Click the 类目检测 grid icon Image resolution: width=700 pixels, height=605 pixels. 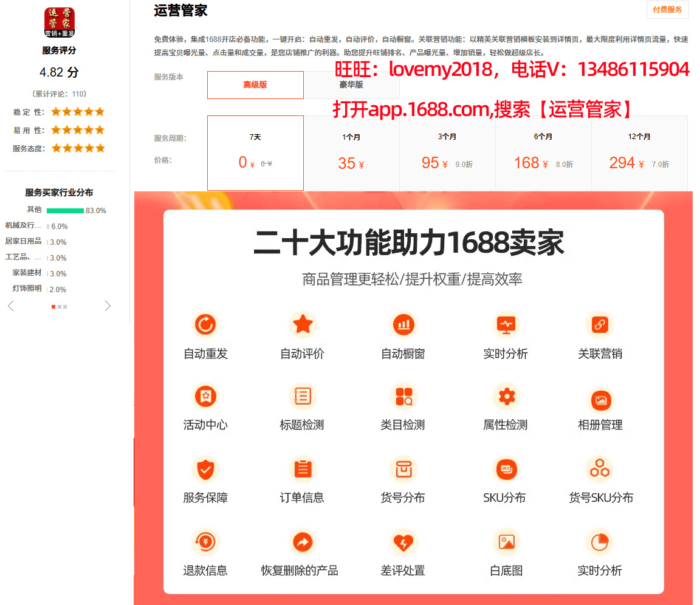click(403, 396)
